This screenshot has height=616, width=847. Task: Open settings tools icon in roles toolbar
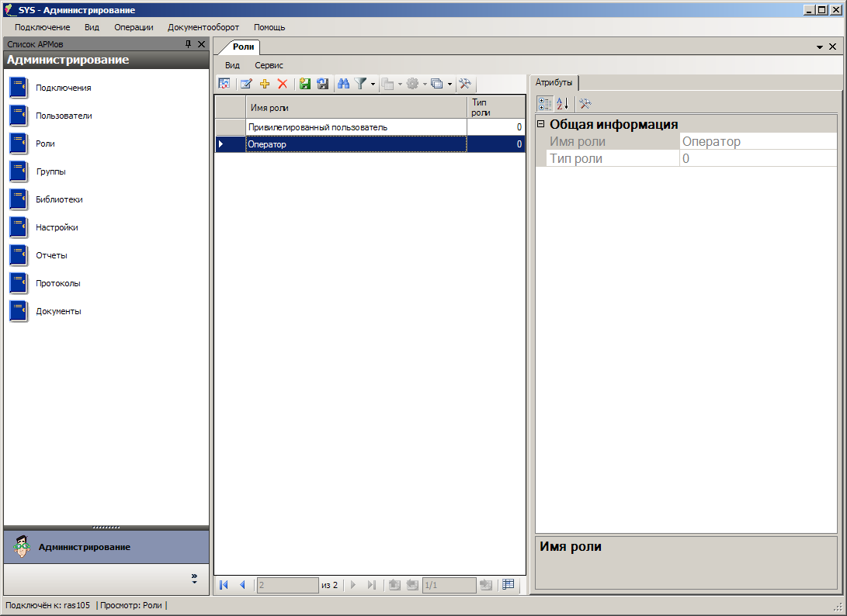coord(466,84)
